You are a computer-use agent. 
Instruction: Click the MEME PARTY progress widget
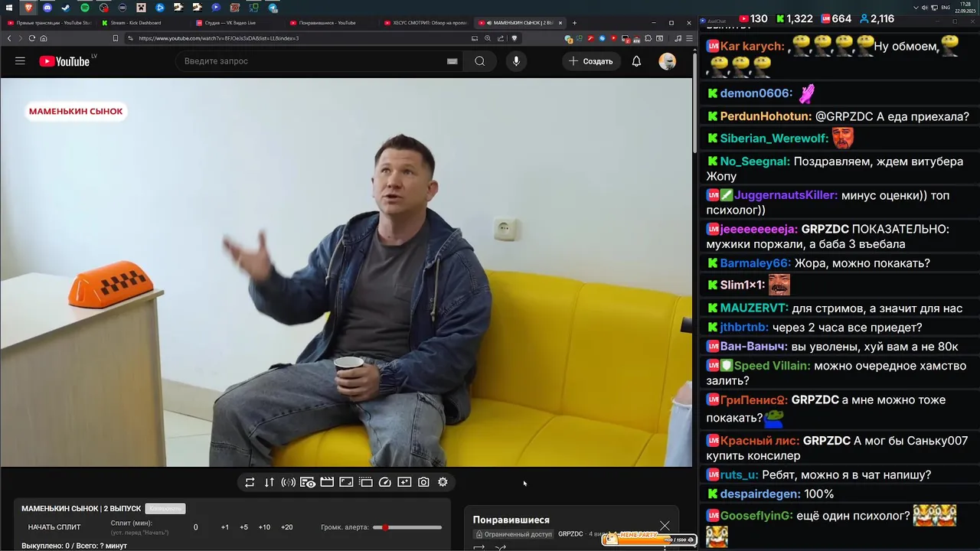point(649,539)
